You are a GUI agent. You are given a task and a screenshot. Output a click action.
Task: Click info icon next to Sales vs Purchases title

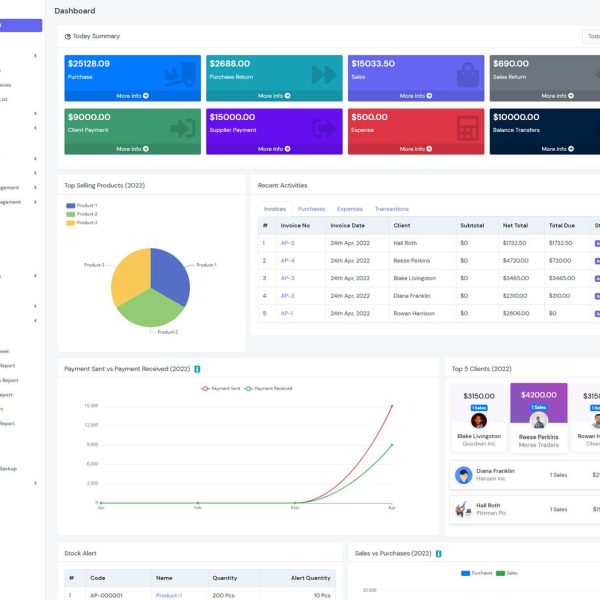[439, 553]
